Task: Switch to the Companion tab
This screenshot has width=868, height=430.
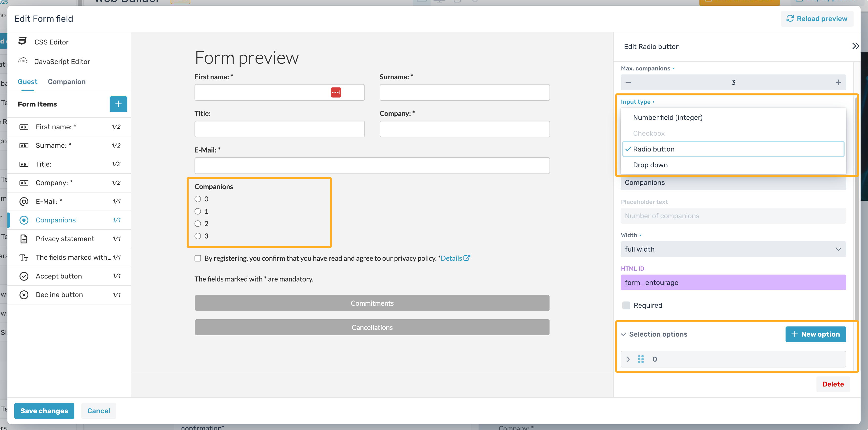Action: 67,82
